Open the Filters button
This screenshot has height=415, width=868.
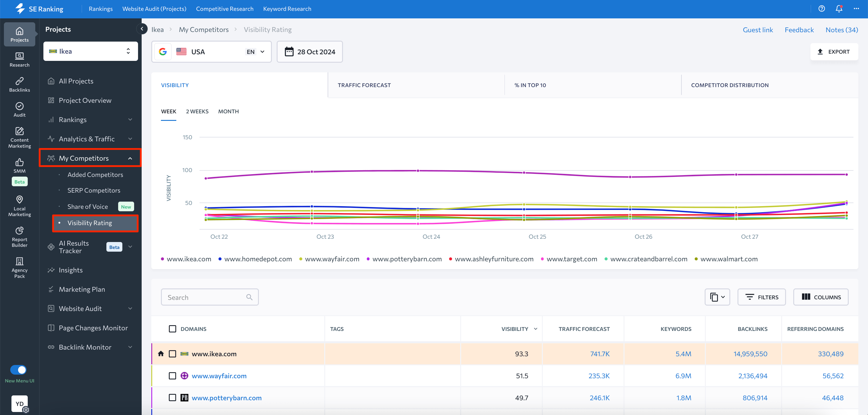762,297
